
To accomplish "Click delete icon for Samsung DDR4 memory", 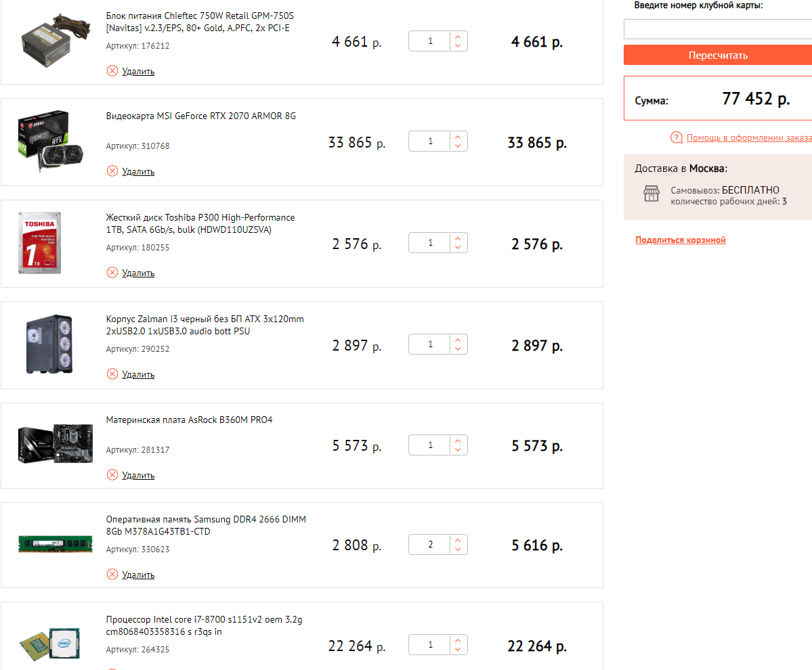I will (x=112, y=574).
